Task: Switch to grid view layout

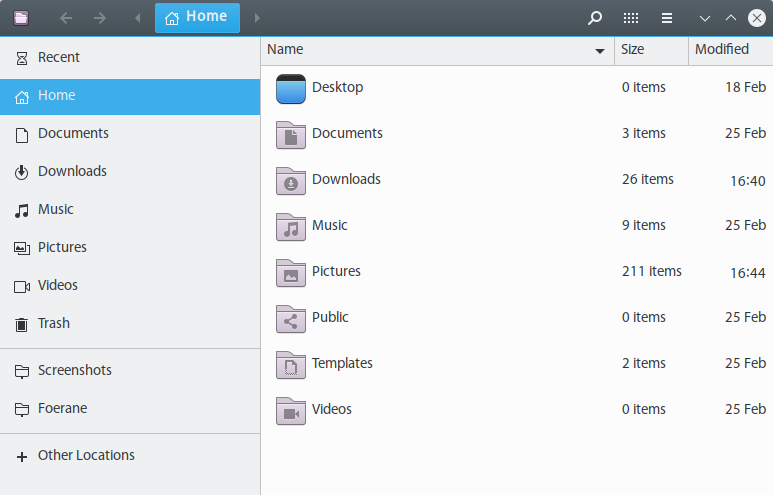Action: [x=631, y=18]
